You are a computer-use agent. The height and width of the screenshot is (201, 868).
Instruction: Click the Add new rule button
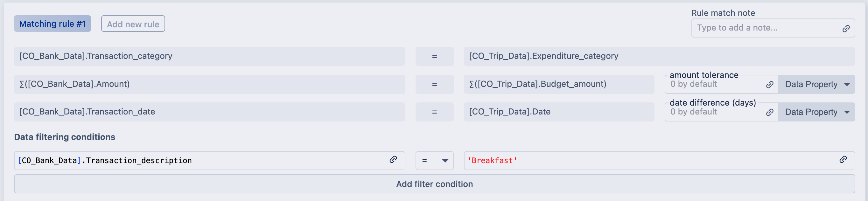tap(133, 24)
